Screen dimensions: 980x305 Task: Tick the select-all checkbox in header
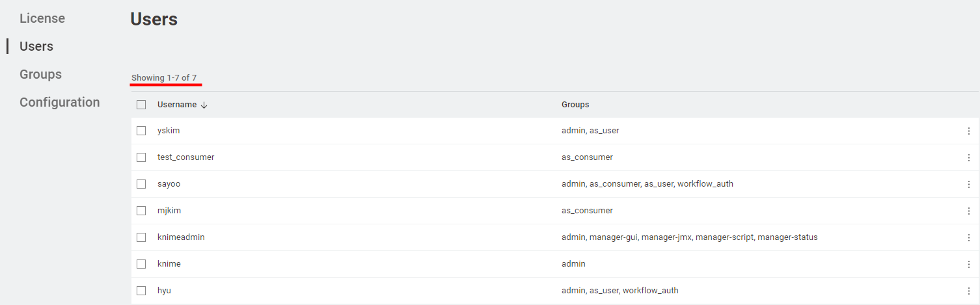(141, 105)
